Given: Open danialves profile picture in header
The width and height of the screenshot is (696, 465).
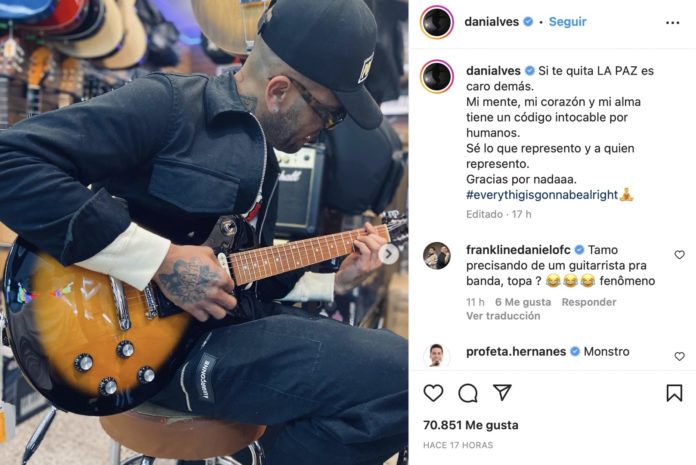Looking at the screenshot, I should pyautogui.click(x=437, y=22).
